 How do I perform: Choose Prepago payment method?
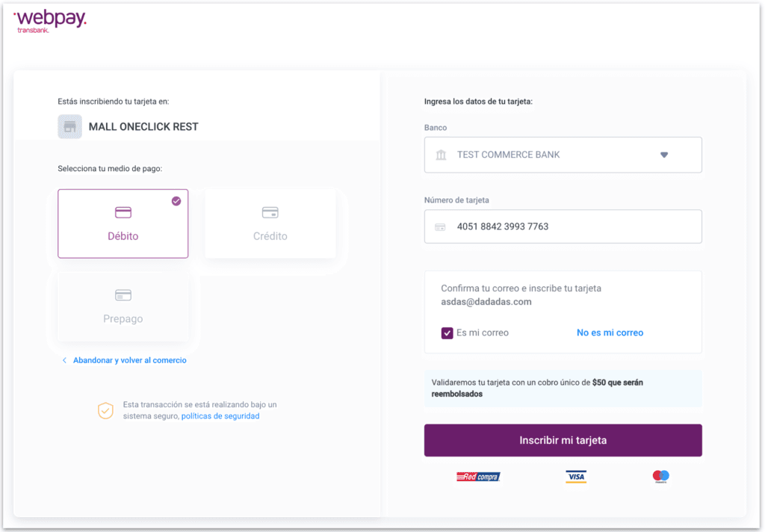coord(123,306)
